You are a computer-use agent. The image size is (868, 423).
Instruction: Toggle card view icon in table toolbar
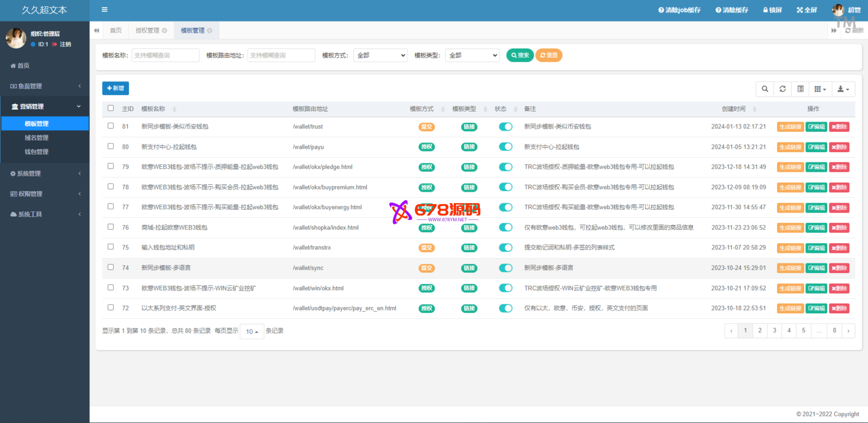click(800, 89)
